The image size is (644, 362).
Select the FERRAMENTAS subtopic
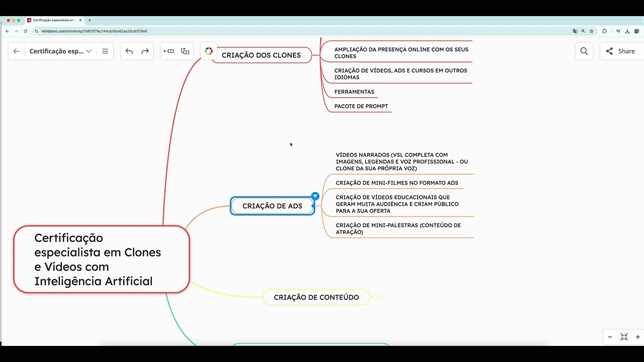(354, 92)
